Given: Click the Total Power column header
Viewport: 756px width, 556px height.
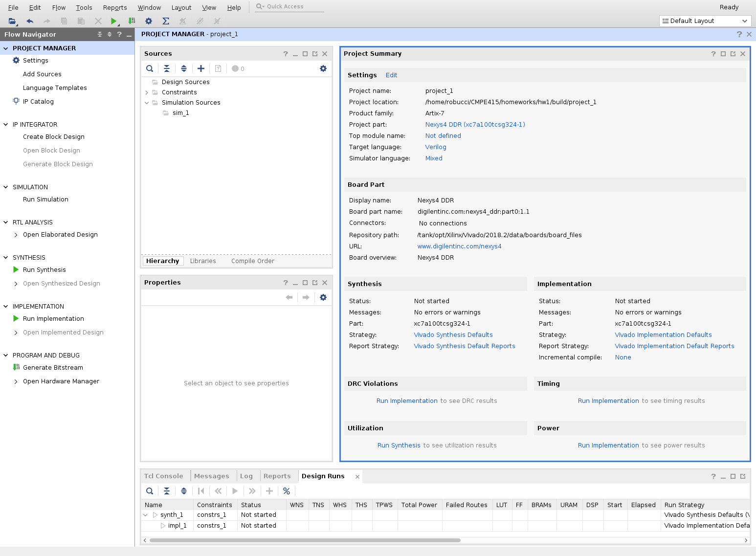Looking at the screenshot, I should [x=419, y=505].
